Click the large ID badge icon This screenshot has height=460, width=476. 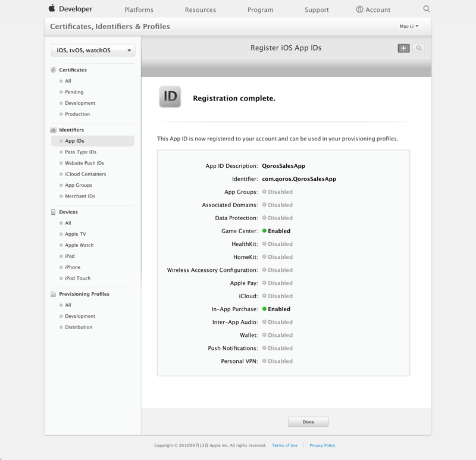[x=170, y=96]
